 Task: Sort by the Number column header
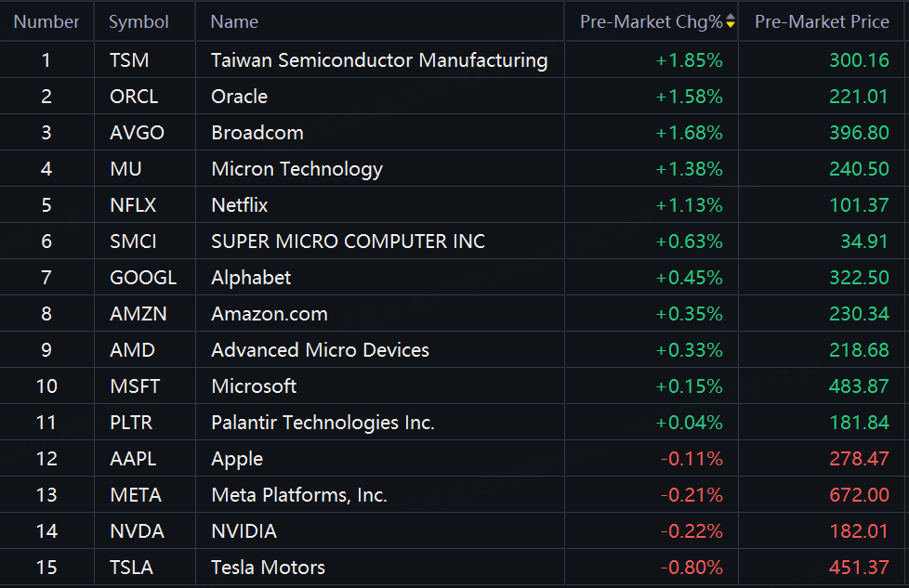46,21
